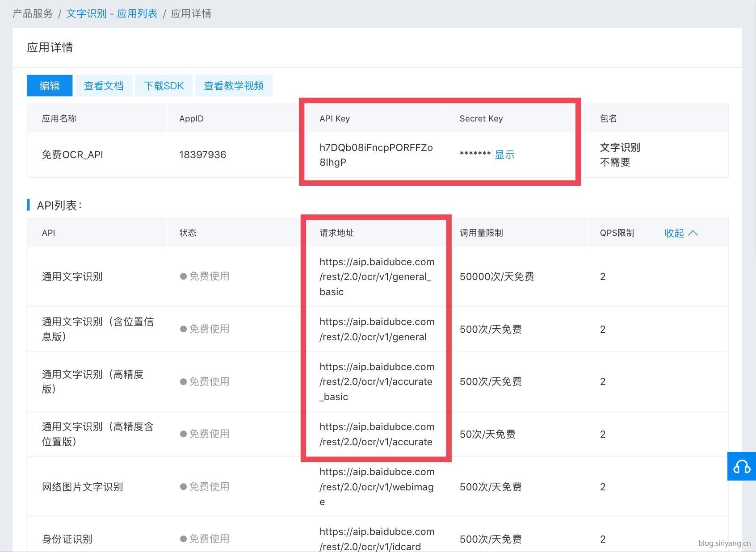Screen dimensions: 756x552
Task: Click the webimage request URL
Action: (x=376, y=486)
